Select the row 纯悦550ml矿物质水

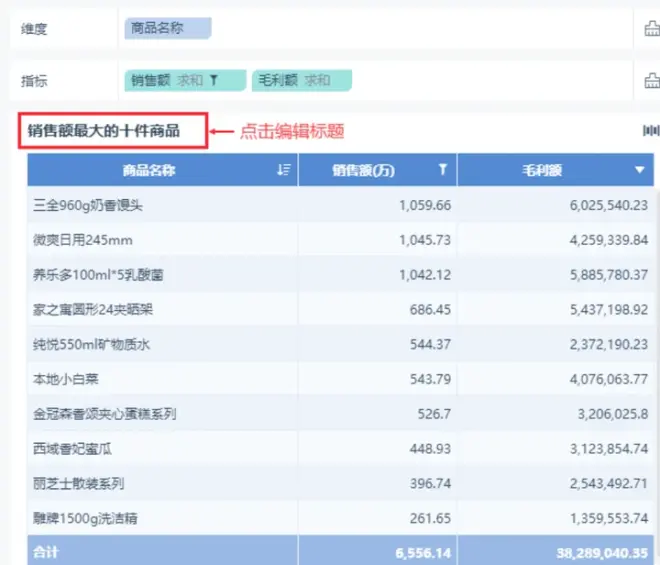pos(341,344)
